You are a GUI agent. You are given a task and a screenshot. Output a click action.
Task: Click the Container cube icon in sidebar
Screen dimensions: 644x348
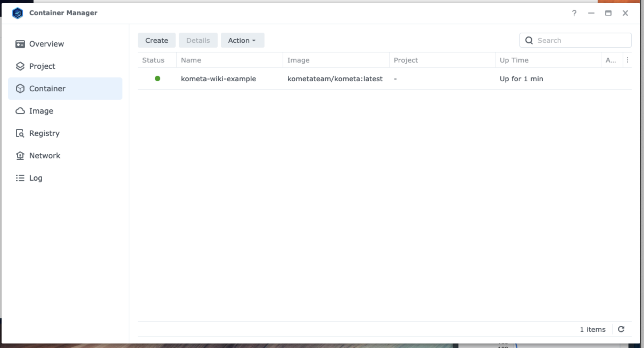20,89
